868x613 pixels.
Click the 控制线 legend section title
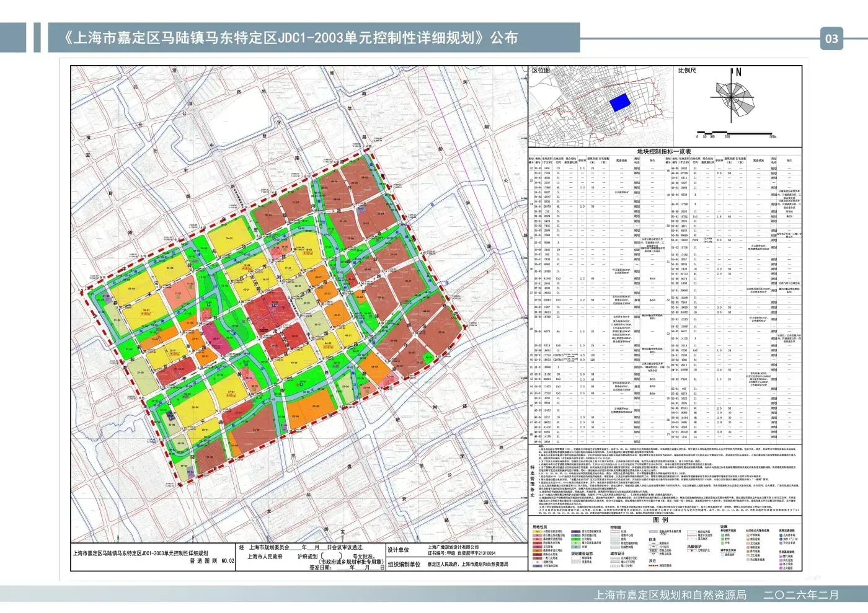click(616, 527)
